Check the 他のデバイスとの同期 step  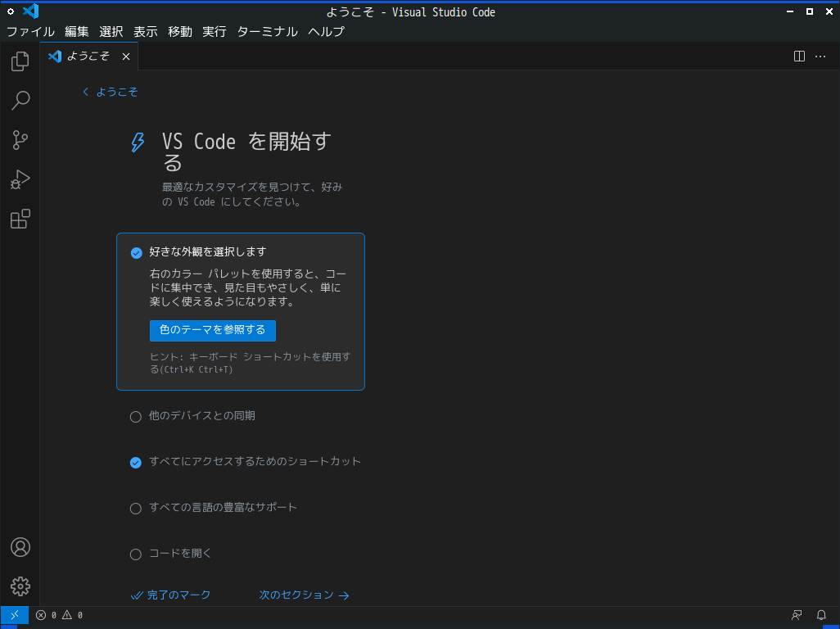click(136, 416)
